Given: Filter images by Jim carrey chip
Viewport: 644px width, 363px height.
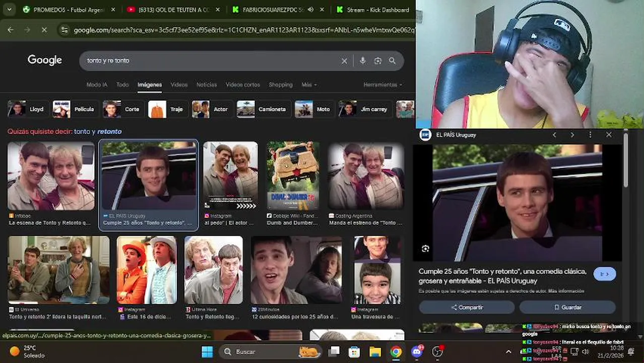Looking at the screenshot, I should click(365, 109).
